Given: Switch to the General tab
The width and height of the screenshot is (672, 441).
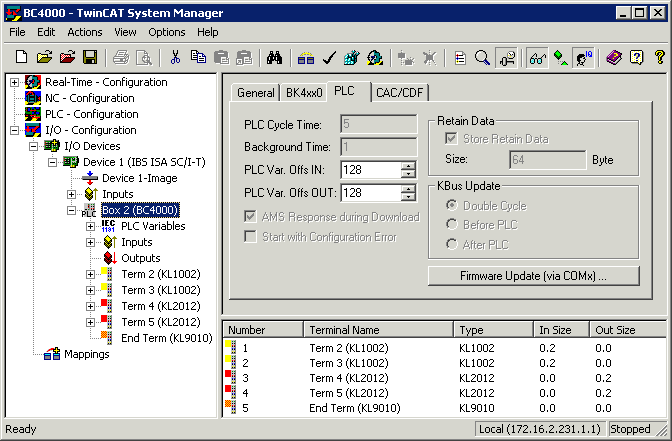Looking at the screenshot, I should tap(255, 93).
